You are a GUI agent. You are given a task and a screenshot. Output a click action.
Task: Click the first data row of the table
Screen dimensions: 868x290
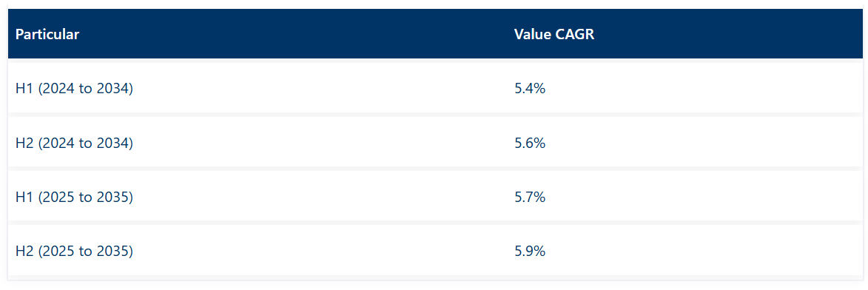coord(436,88)
